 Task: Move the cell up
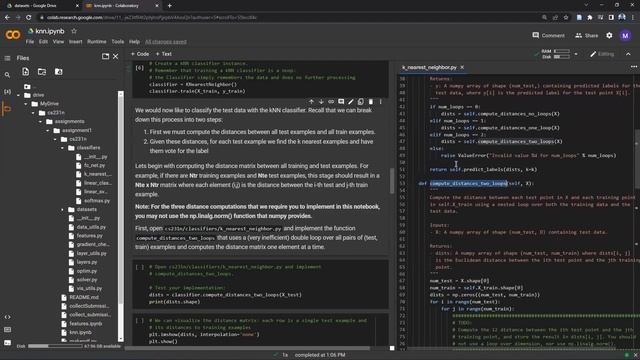[311, 102]
